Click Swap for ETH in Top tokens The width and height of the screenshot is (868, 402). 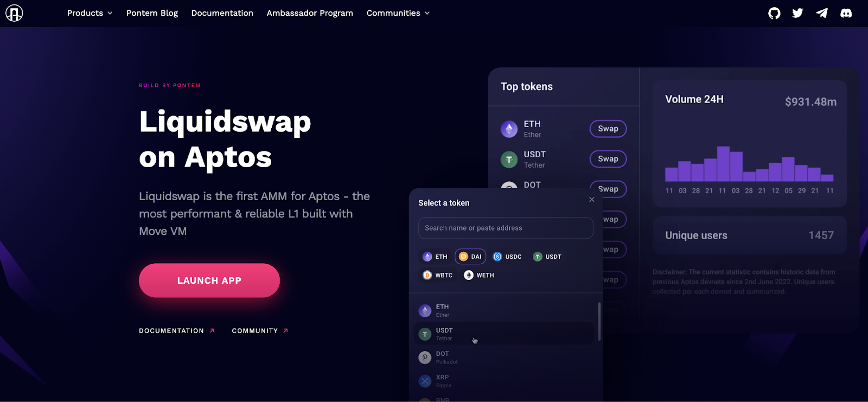pos(608,129)
